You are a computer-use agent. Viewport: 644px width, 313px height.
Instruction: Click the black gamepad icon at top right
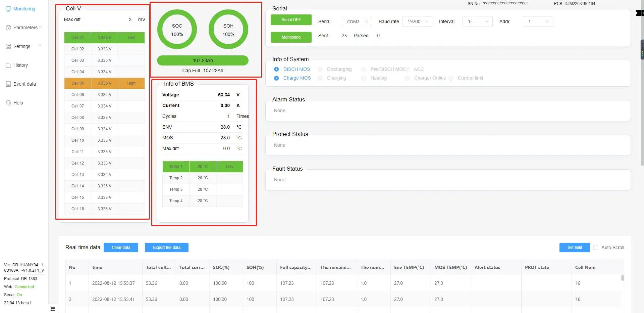[x=640, y=13]
